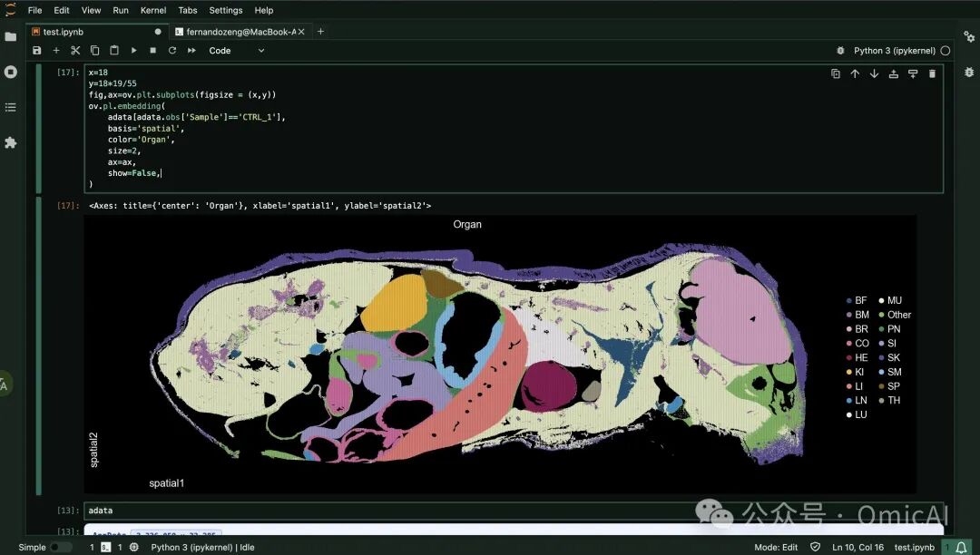Open notifications bell in the status bar

click(961, 548)
